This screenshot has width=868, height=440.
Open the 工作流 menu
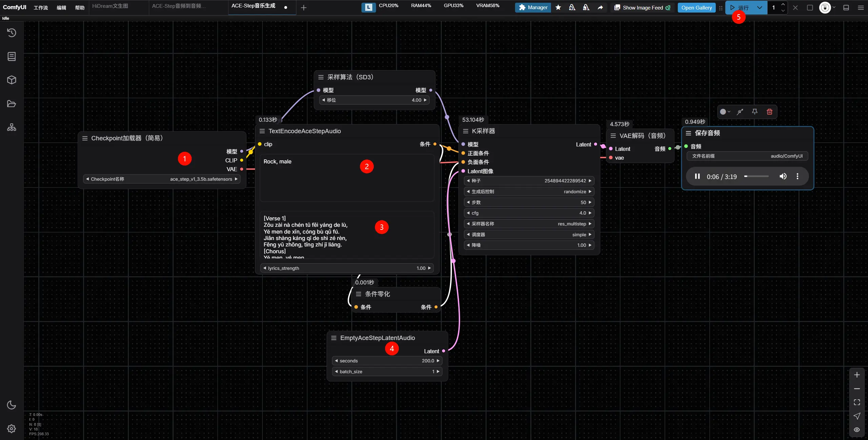tap(41, 7)
